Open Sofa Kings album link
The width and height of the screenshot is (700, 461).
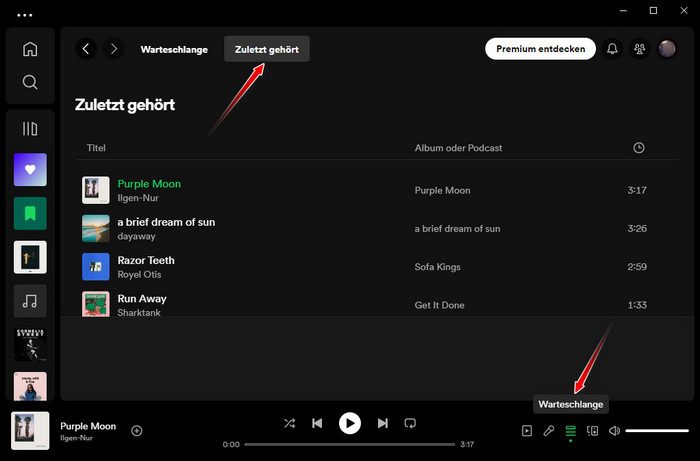pyautogui.click(x=438, y=267)
